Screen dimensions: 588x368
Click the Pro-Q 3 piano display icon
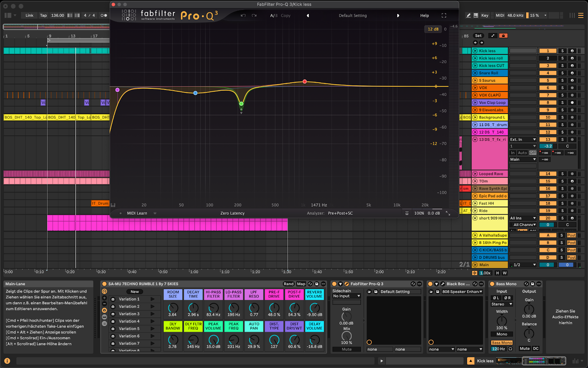113,205
